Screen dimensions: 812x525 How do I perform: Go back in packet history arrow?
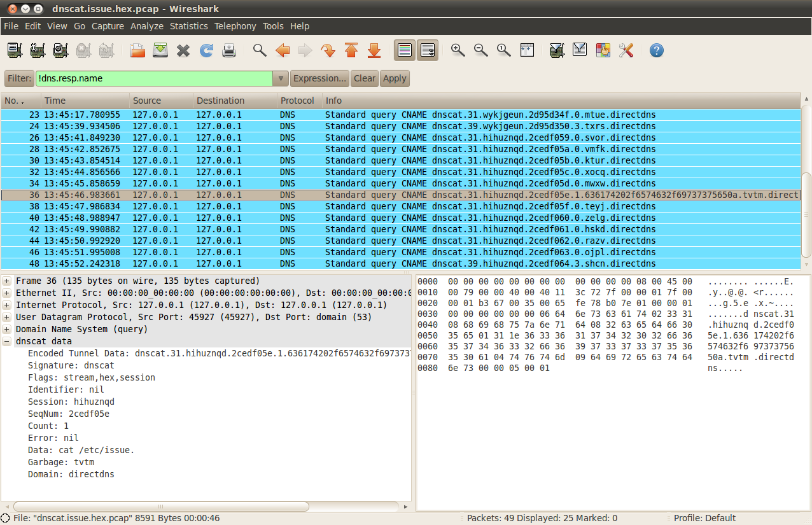(x=283, y=50)
